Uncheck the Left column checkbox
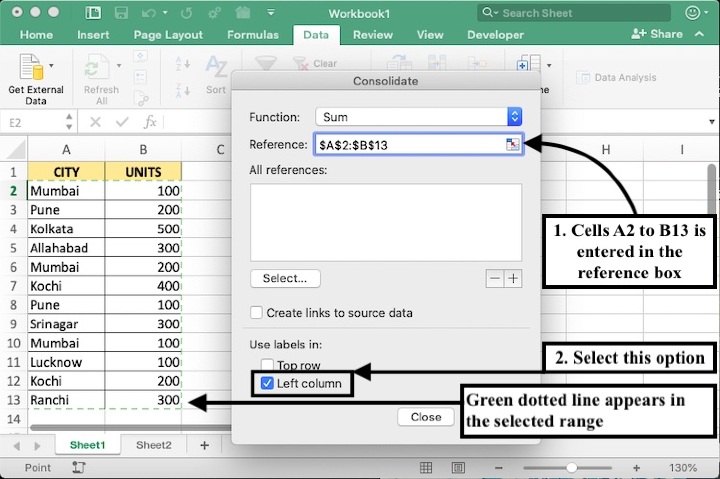The height and width of the screenshot is (479, 720). click(267, 383)
